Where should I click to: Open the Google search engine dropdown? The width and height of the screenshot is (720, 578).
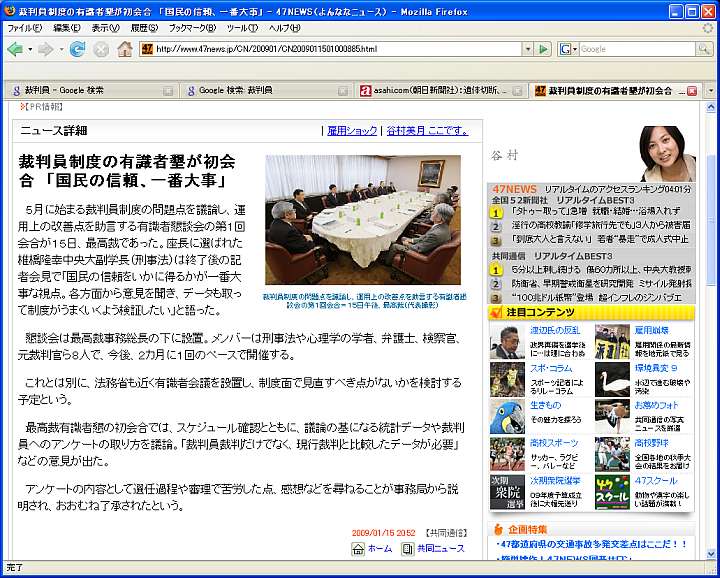[x=567, y=49]
